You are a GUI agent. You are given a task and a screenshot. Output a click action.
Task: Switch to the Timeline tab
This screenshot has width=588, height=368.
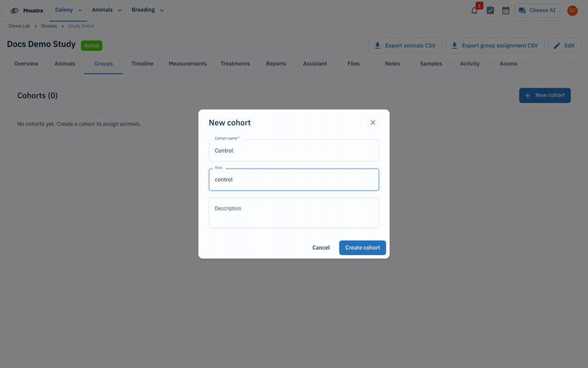point(142,63)
